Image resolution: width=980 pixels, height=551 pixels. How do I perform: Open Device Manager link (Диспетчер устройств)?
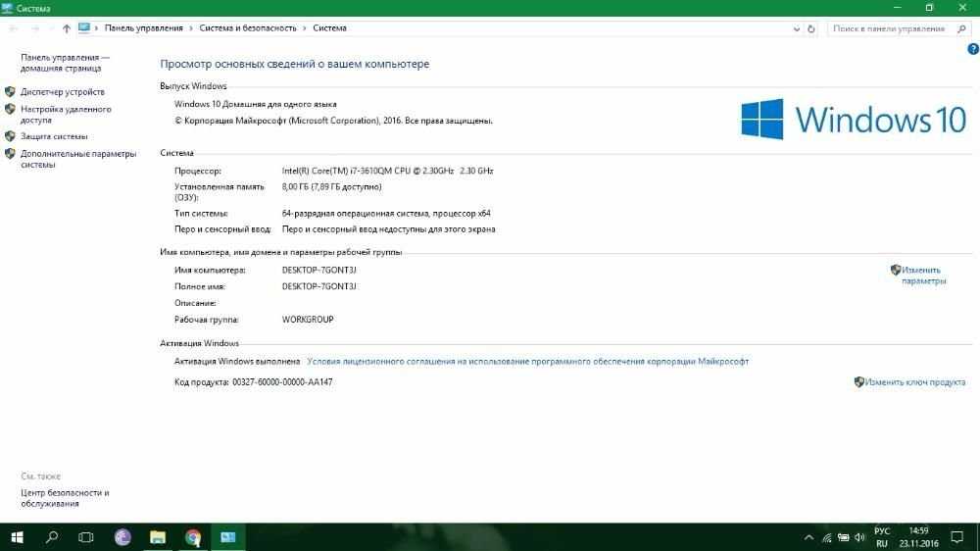tap(63, 92)
